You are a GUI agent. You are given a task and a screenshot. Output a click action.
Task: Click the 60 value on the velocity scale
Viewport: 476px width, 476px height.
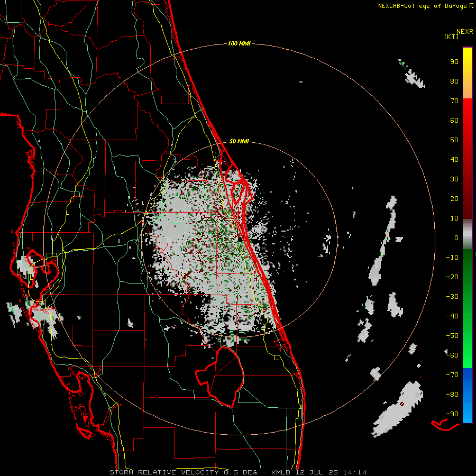click(454, 121)
